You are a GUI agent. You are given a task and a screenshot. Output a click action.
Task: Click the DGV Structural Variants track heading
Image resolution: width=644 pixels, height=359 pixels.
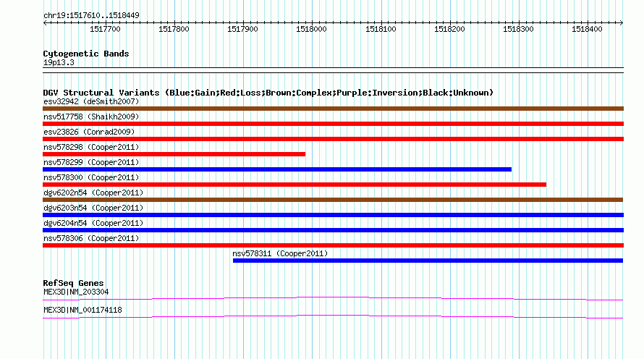click(x=268, y=93)
